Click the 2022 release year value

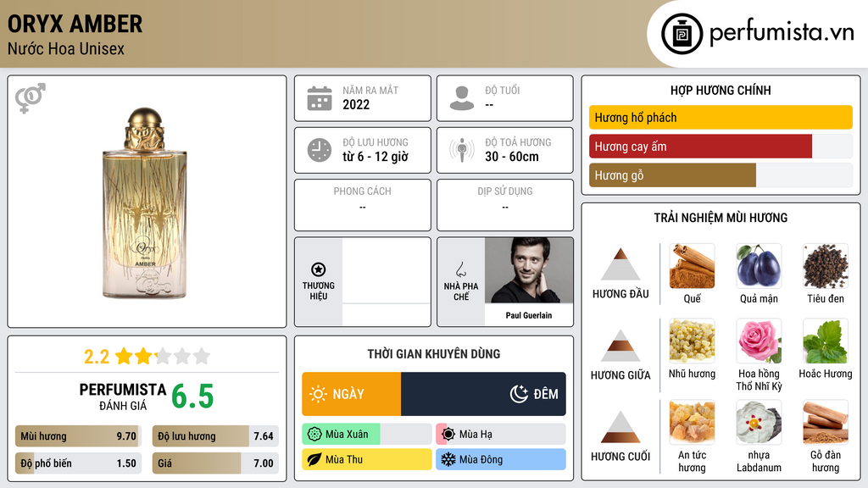(x=356, y=104)
